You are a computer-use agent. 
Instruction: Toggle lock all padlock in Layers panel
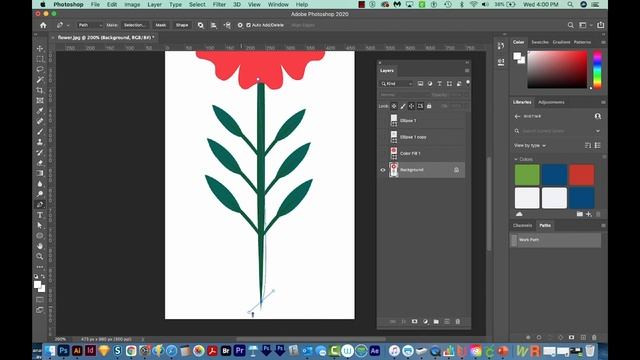point(429,106)
